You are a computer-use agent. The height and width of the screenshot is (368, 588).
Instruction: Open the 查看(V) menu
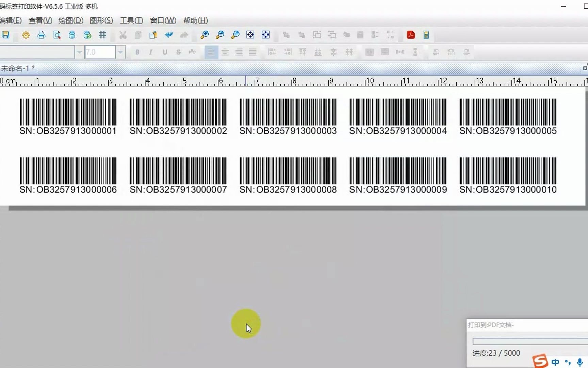pyautogui.click(x=40, y=20)
